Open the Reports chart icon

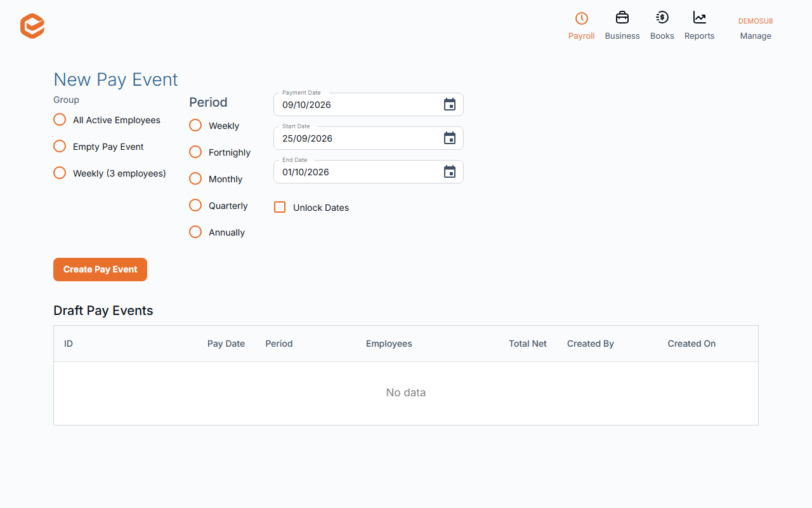tap(700, 18)
